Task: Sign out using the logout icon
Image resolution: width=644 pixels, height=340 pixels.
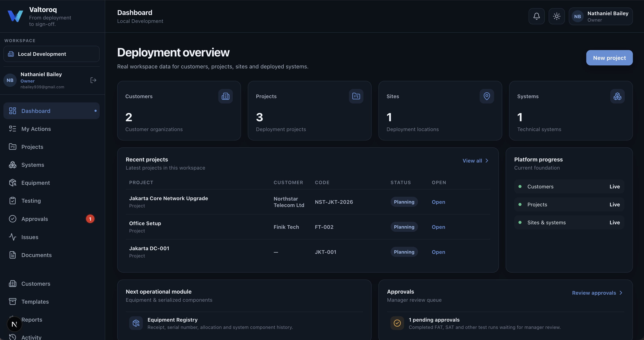Action: pos(93,80)
